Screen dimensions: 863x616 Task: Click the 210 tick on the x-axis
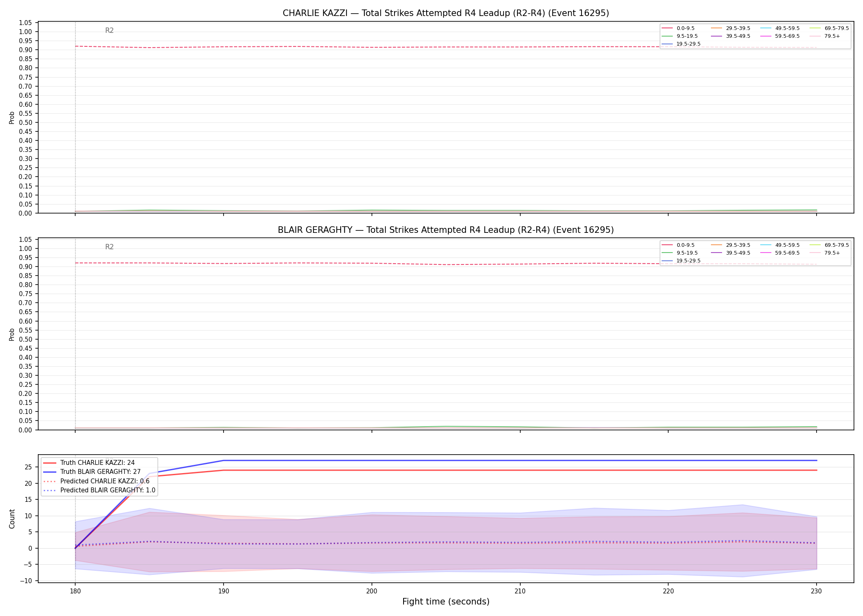(x=520, y=591)
